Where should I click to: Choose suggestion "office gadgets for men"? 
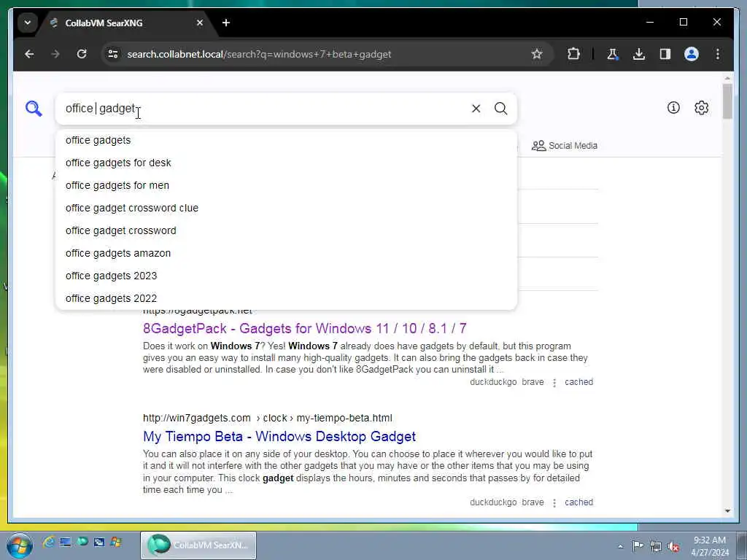click(x=286, y=185)
